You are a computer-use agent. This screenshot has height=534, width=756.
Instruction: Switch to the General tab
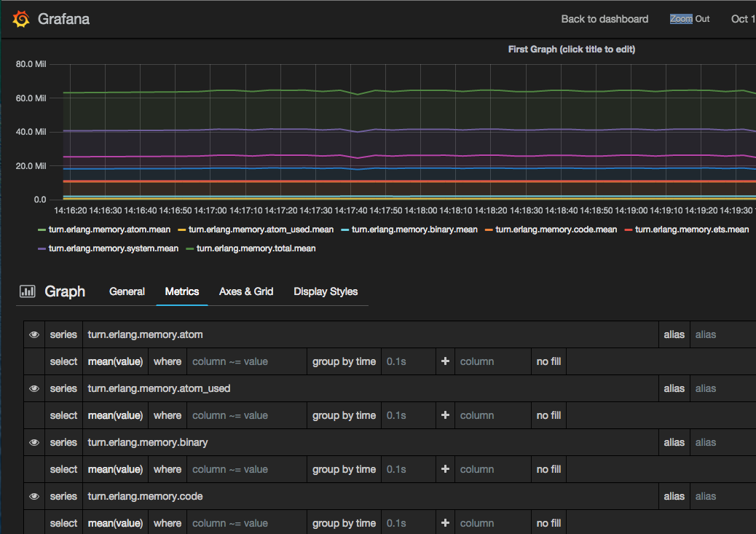pos(127,291)
